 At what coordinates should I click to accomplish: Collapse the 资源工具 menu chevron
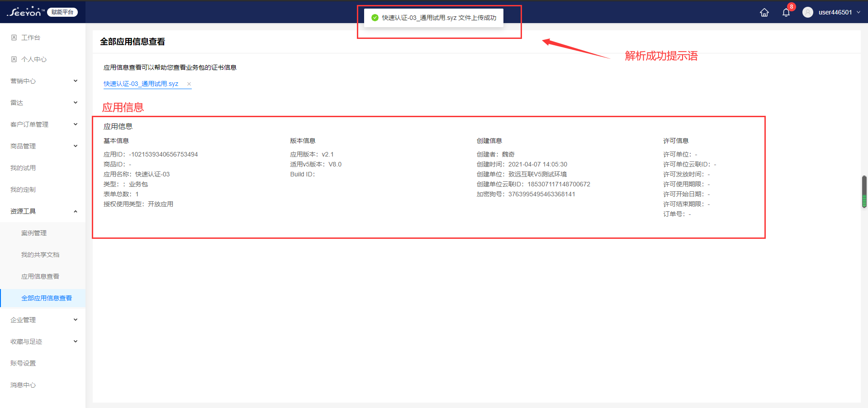coord(76,211)
